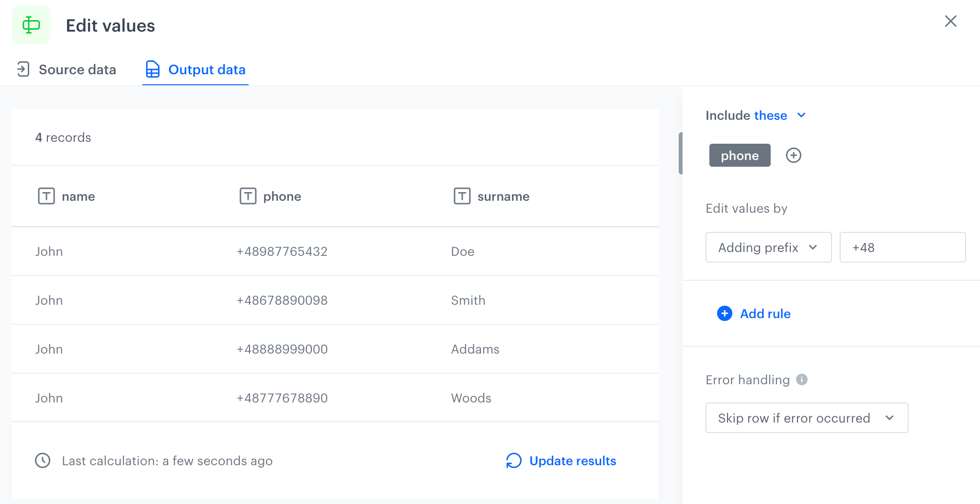Screen dimensions: 980x504
Task: Click the info icon beside Error handling
Action: click(x=801, y=379)
